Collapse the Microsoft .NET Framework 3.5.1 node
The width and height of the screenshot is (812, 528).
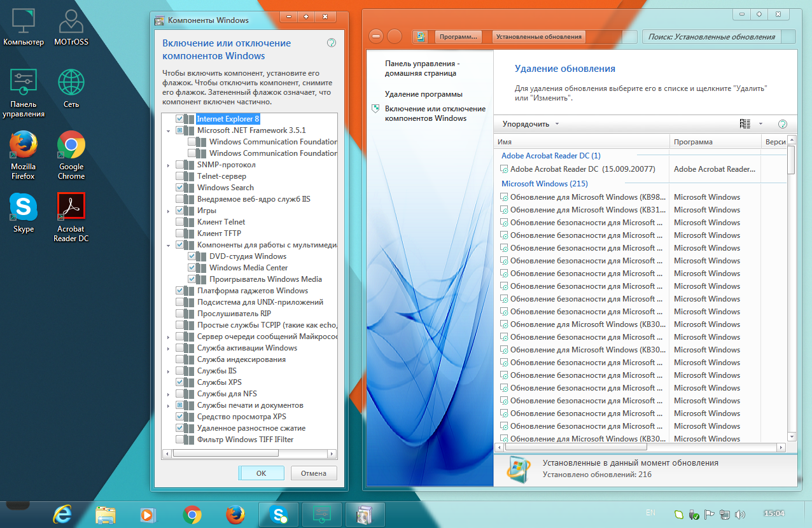coord(169,130)
